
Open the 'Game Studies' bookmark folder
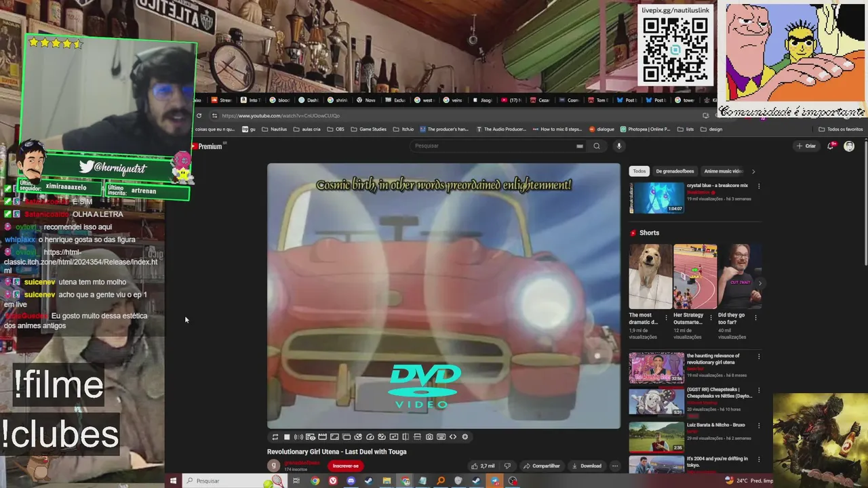click(x=368, y=129)
